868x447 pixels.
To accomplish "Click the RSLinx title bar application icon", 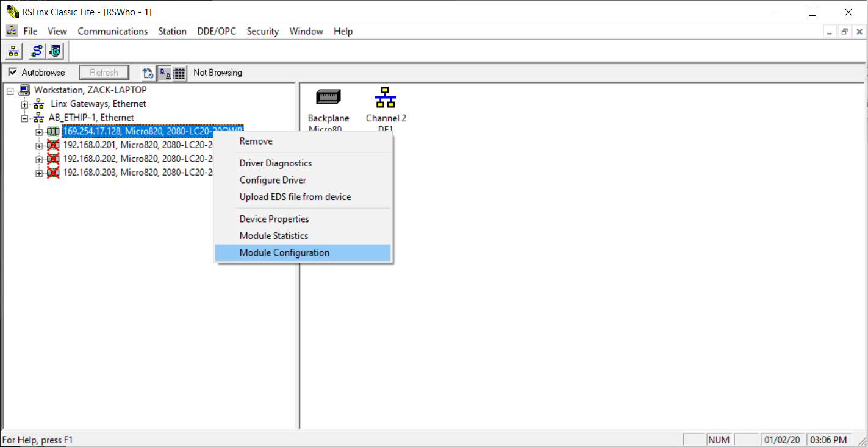I will (12, 12).
